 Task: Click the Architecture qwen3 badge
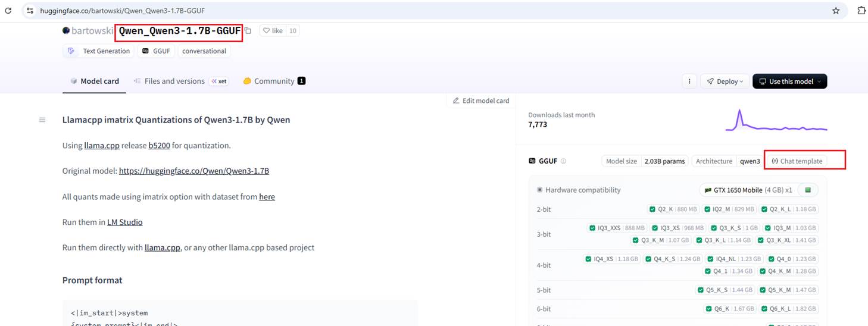pos(728,161)
